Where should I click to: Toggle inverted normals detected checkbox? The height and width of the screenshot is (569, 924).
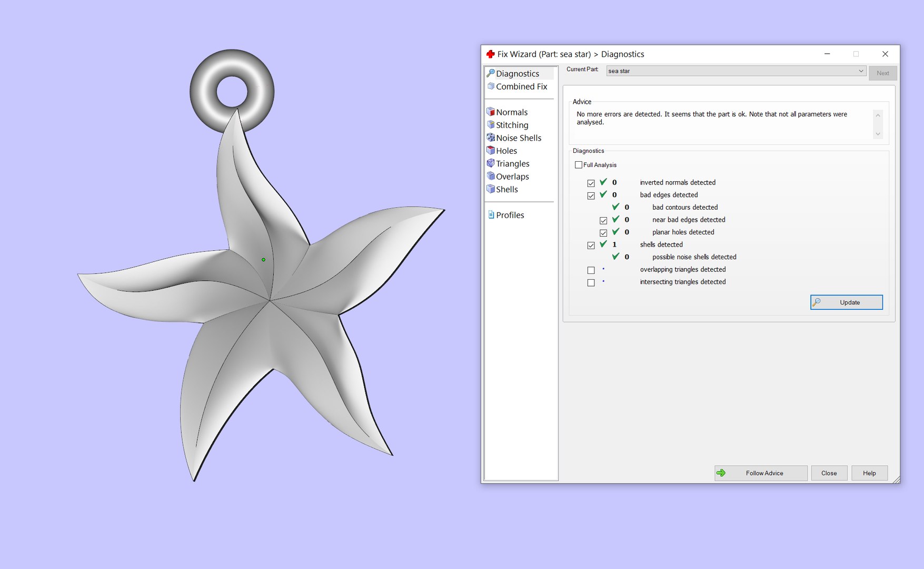click(591, 183)
